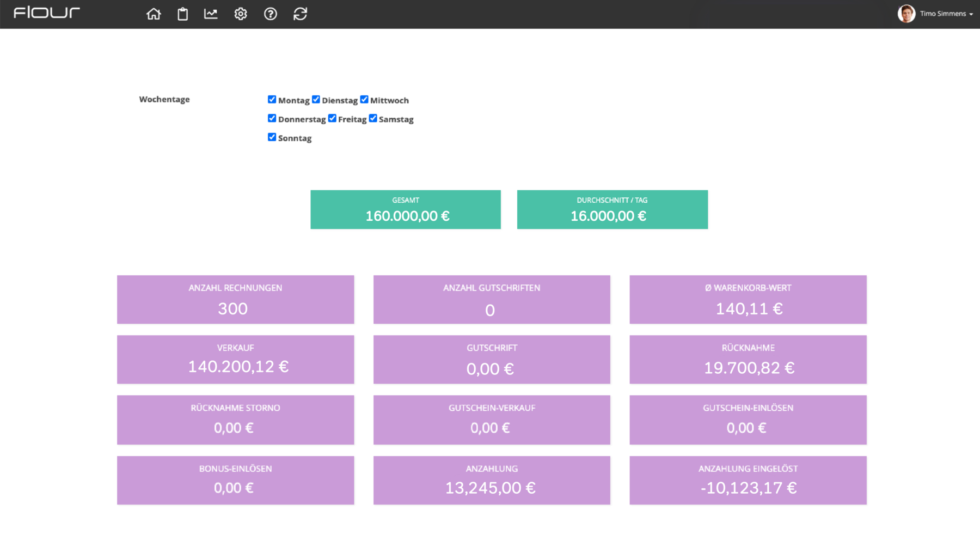Image resolution: width=980 pixels, height=558 pixels.
Task: Go to the home dashboard icon
Action: pos(154,14)
